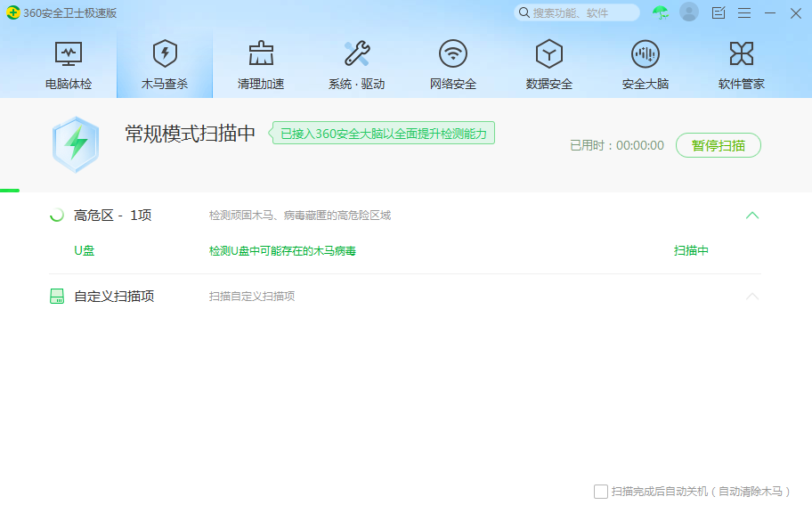Click the 常规模式扫描中 heading

point(190,134)
